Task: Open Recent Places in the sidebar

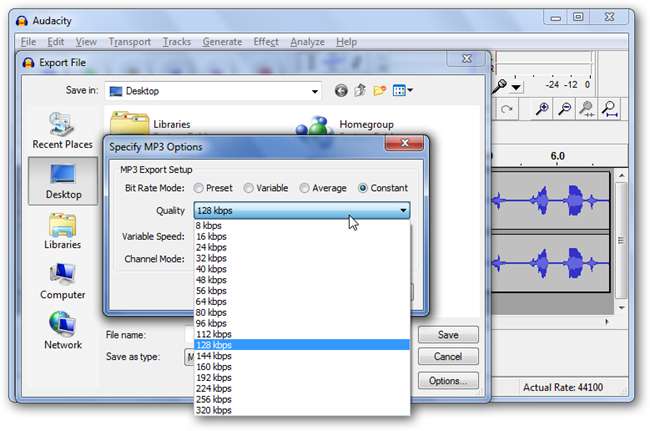Action: coord(62,129)
